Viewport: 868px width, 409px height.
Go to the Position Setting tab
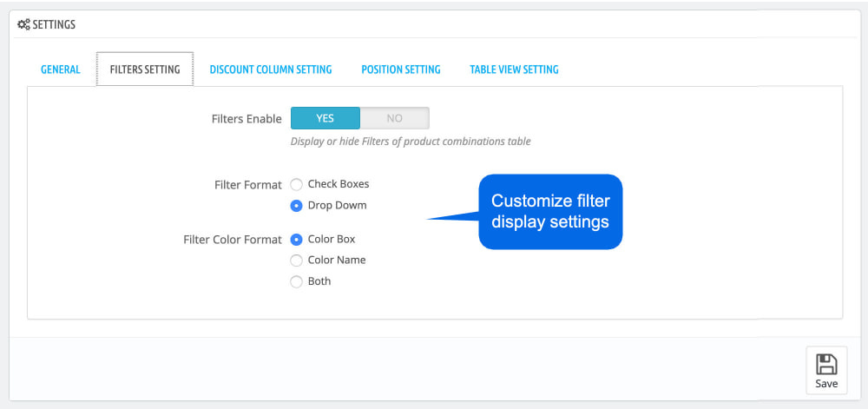(x=401, y=69)
